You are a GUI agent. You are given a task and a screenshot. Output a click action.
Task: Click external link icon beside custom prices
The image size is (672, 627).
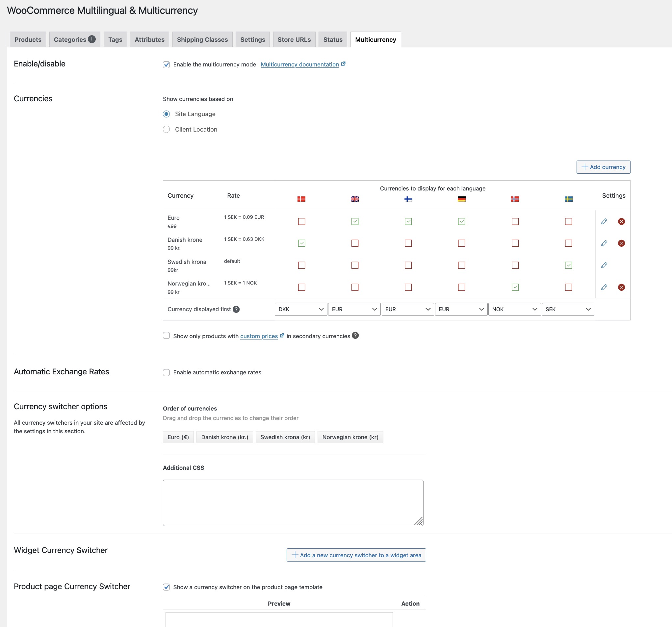282,335
